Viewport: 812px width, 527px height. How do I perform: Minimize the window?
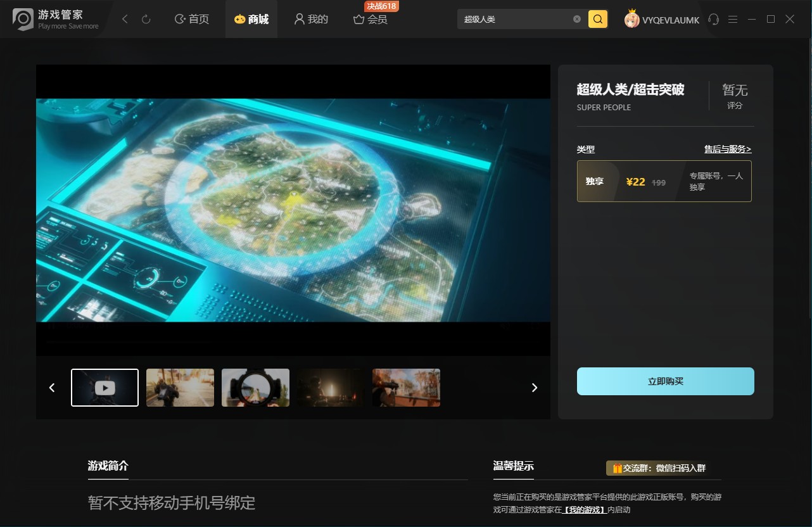[752, 20]
